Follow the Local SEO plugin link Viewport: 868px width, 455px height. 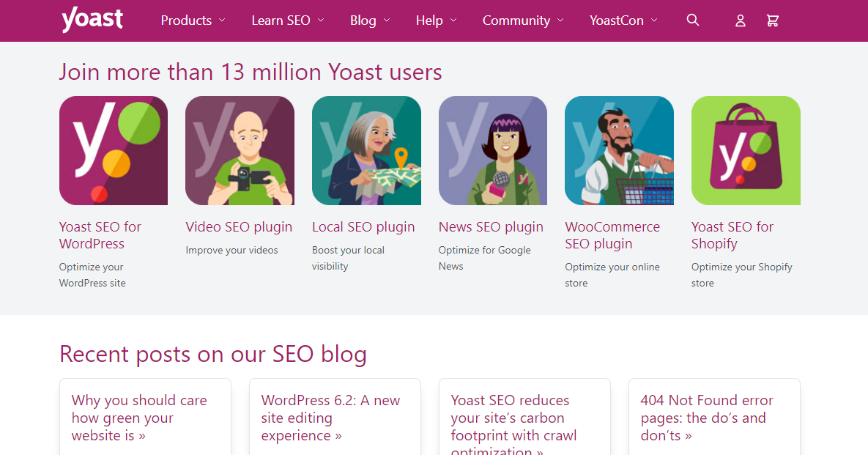[x=363, y=227]
